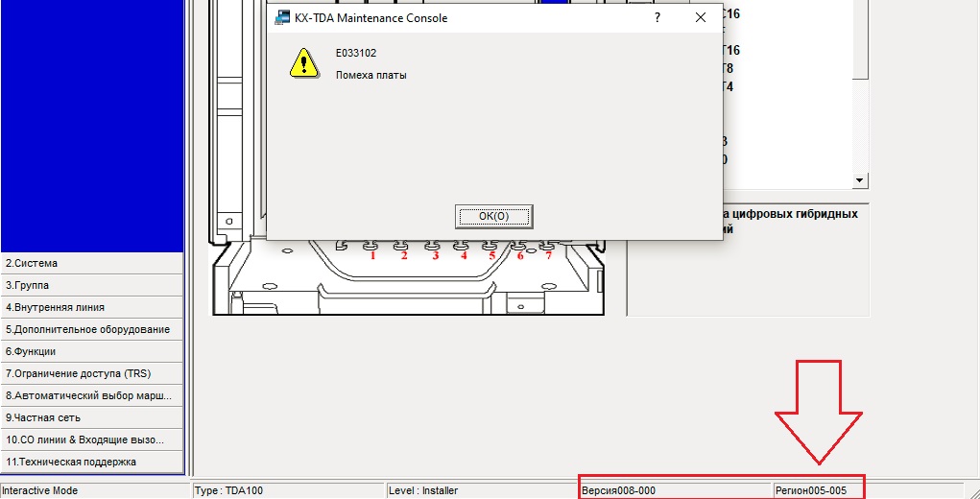Screen dimensions: 980x499
Task: Open 11.Техническая поддержка section
Action: click(x=92, y=462)
